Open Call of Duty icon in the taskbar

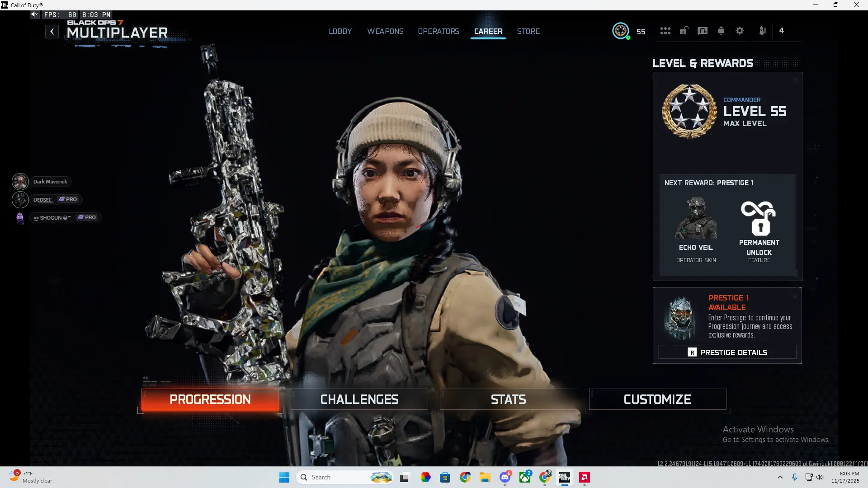point(564,477)
